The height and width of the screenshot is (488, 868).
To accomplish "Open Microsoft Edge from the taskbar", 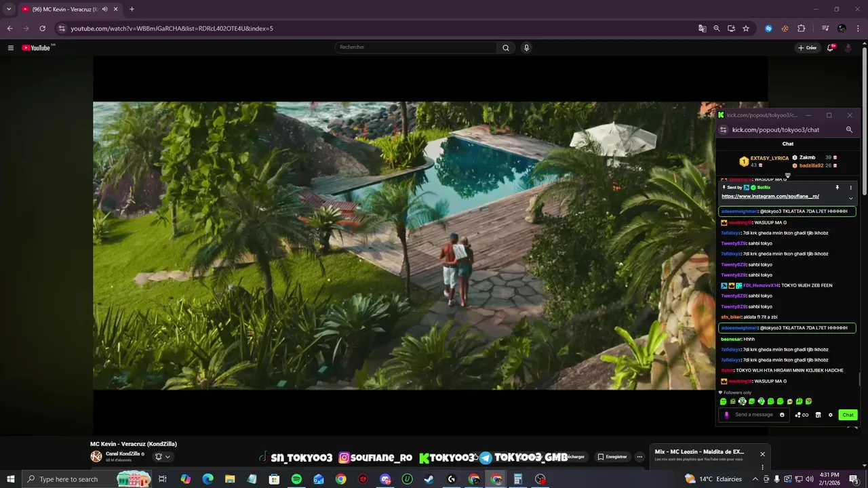I will [x=208, y=479].
